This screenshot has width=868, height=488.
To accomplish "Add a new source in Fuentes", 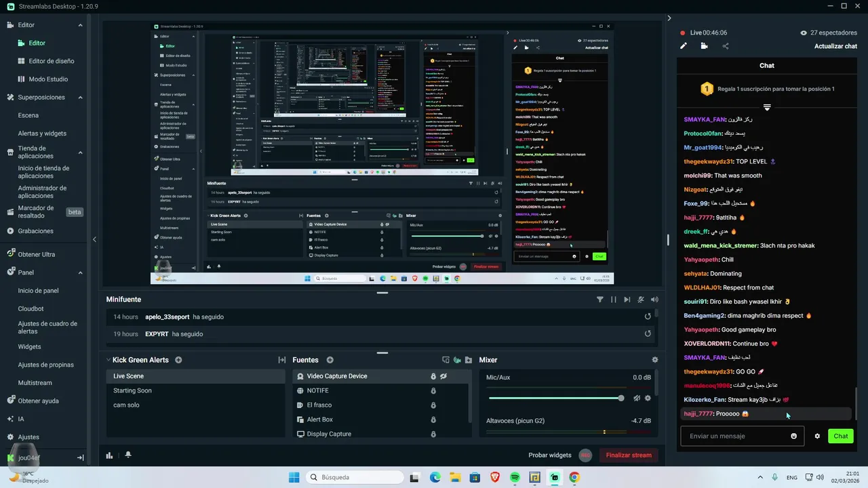I will [x=330, y=360].
